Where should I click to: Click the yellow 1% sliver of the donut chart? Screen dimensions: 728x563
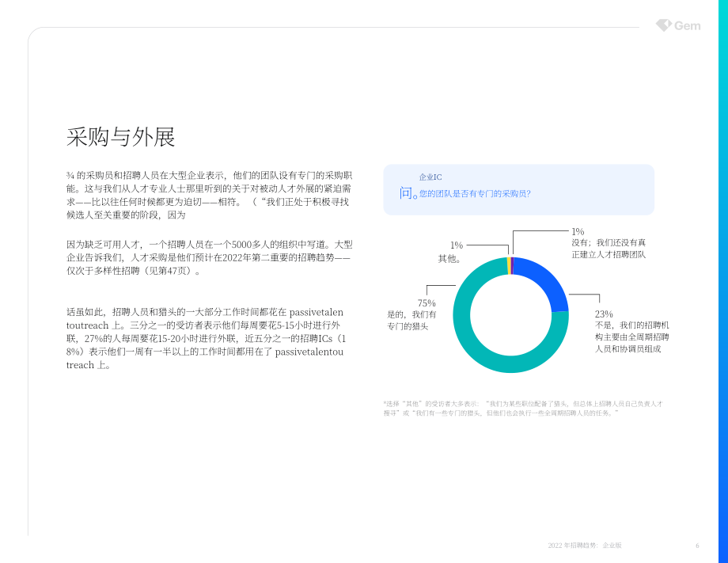(x=509, y=266)
